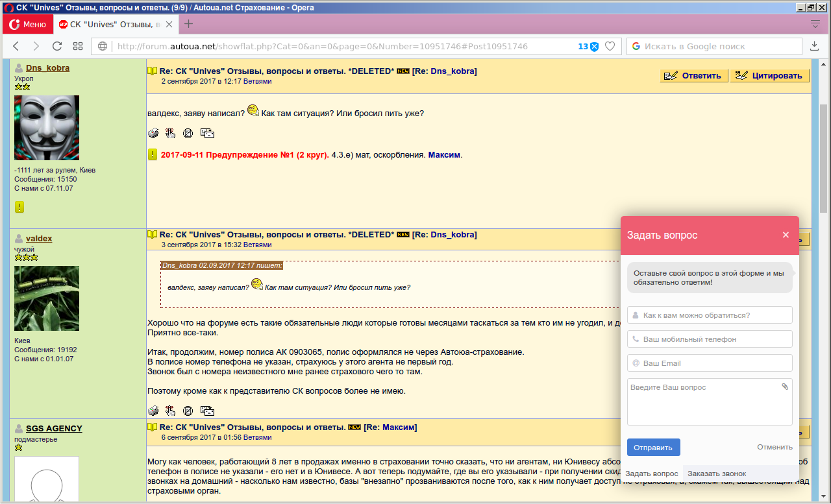Click the envelope forward icon under Dns_kobra's post
831x504 pixels.
207,134
